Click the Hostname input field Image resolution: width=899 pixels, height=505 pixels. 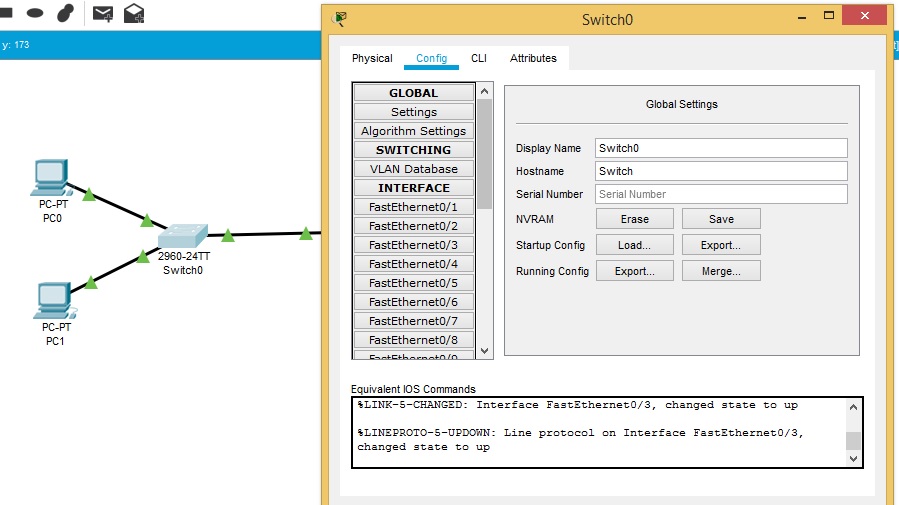[x=720, y=171]
